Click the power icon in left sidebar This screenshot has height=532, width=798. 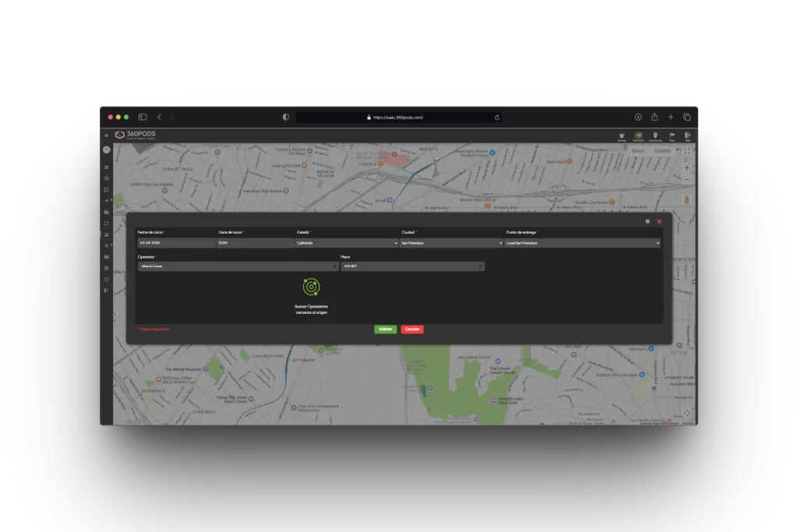(107, 279)
